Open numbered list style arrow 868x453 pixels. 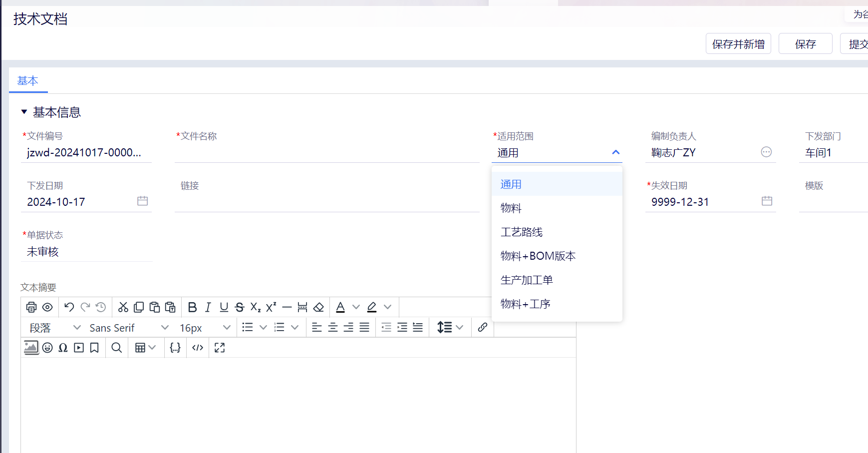(x=295, y=327)
